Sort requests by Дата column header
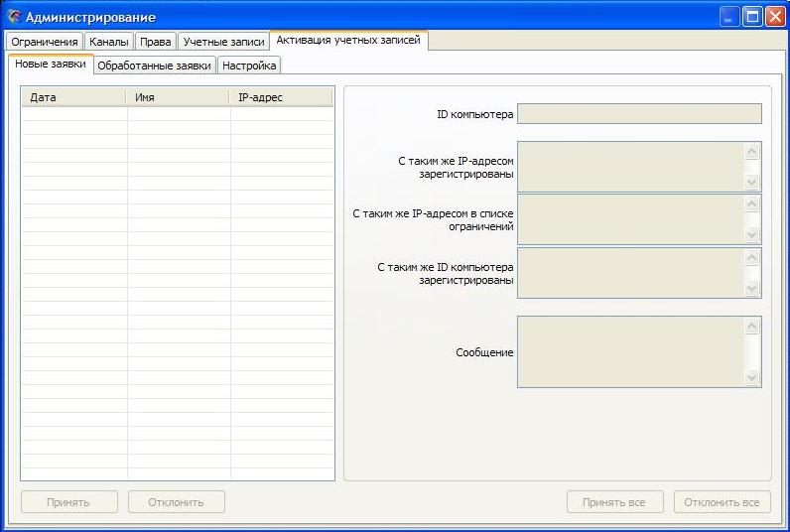 [74, 97]
